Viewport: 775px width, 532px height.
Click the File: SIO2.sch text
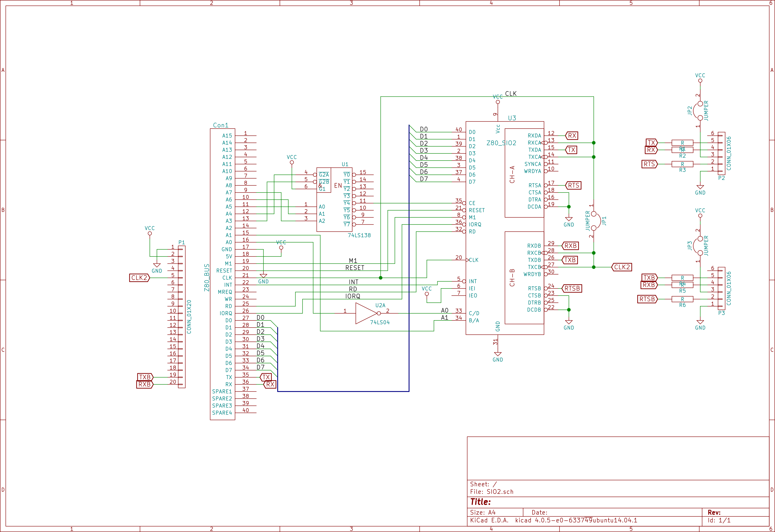pos(492,492)
